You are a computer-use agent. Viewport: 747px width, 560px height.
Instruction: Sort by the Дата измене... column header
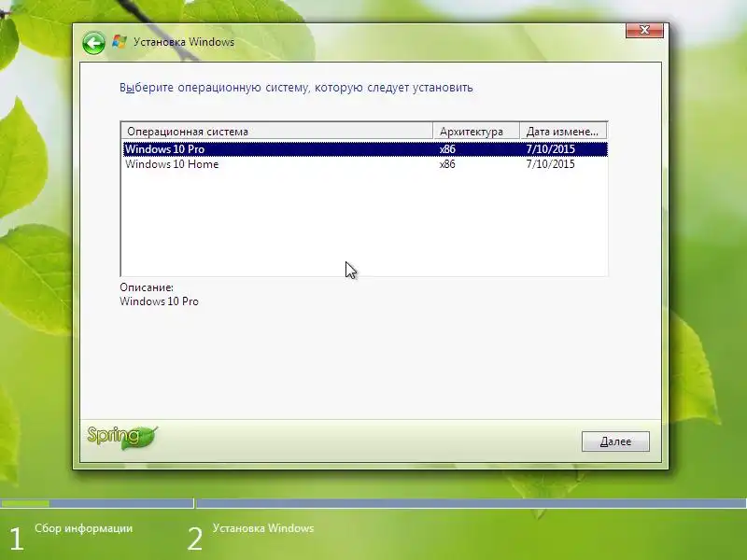563,131
